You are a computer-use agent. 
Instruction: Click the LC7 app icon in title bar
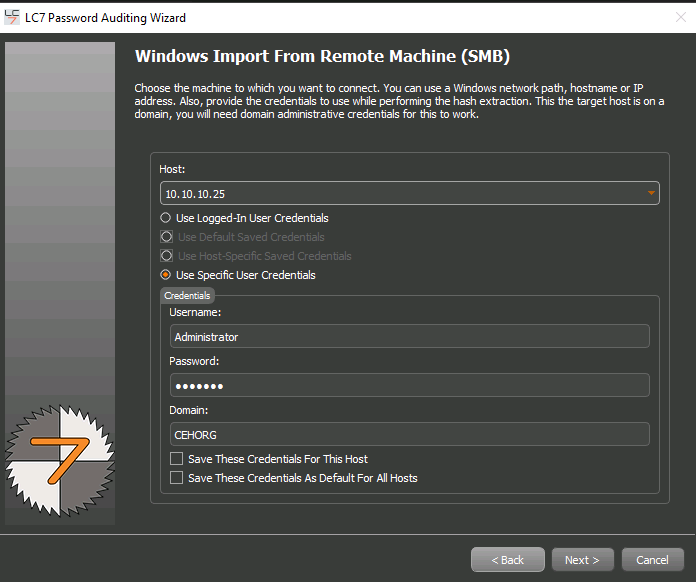pyautogui.click(x=12, y=17)
